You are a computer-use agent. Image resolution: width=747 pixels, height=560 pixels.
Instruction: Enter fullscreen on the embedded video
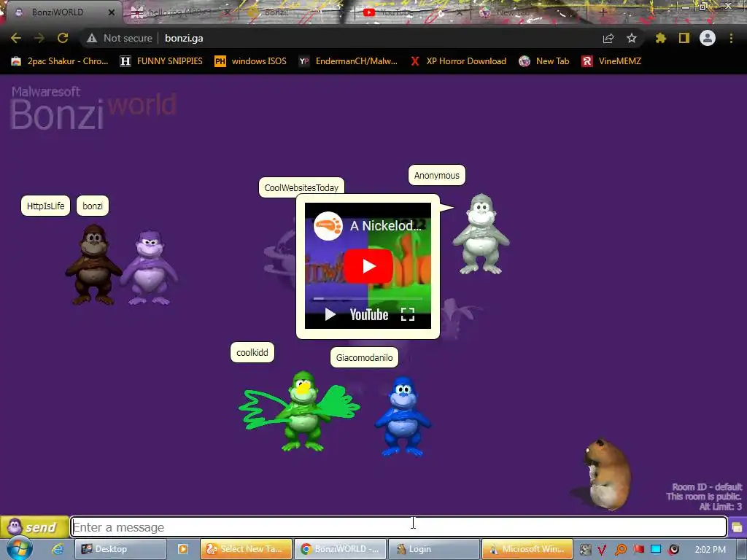click(408, 314)
